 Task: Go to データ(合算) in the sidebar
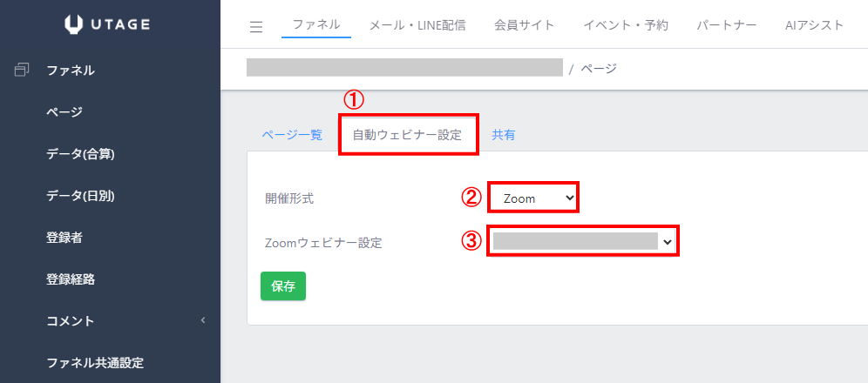[x=81, y=154]
